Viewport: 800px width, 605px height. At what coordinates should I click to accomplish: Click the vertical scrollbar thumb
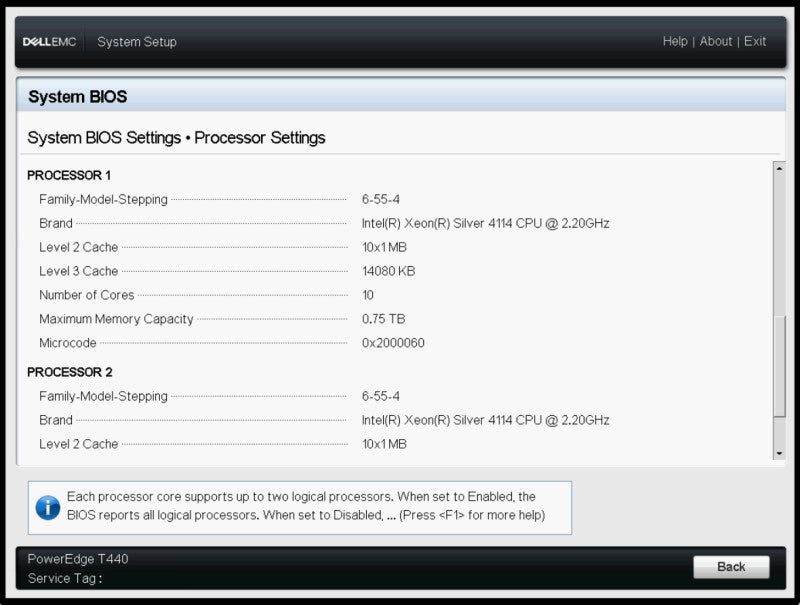click(x=779, y=366)
